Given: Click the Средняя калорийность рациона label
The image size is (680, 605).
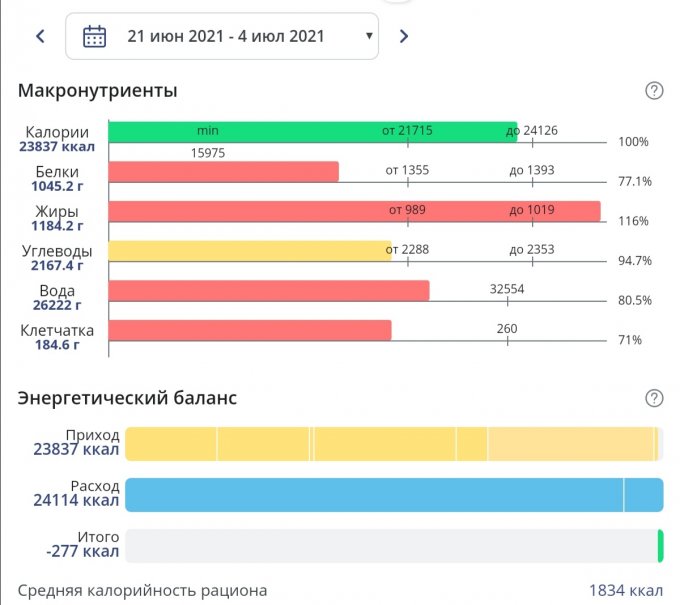Looking at the screenshot, I should (142, 591).
